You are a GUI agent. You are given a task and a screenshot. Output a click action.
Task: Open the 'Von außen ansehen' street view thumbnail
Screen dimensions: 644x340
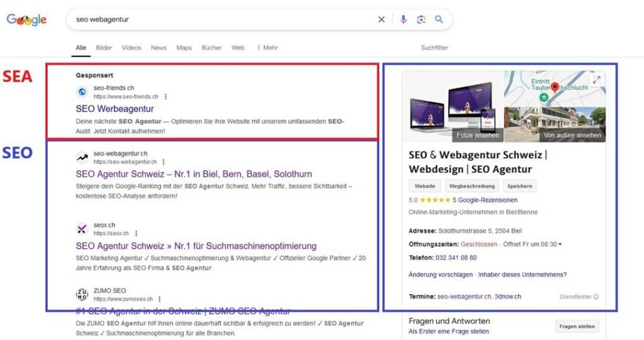point(555,125)
